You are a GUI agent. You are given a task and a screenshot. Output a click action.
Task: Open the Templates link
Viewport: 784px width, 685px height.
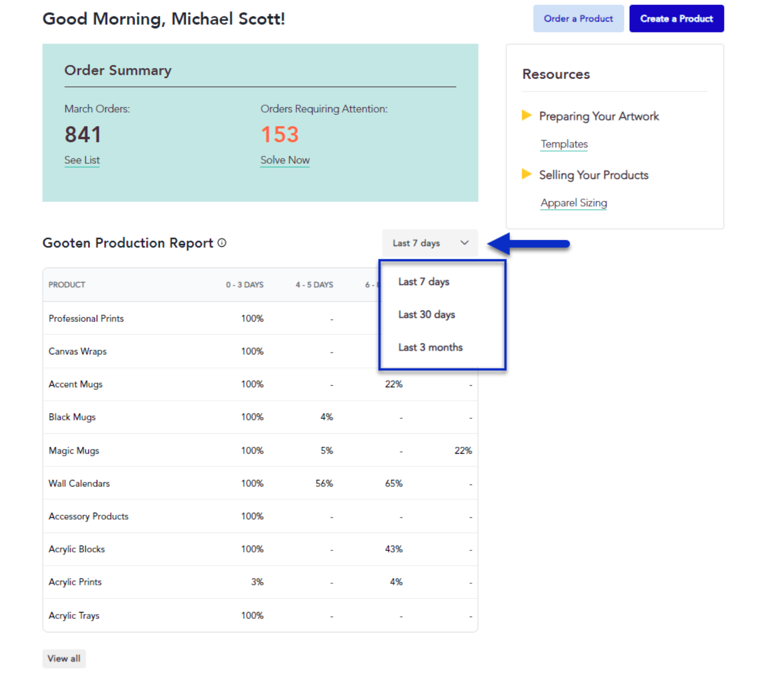pyautogui.click(x=564, y=144)
